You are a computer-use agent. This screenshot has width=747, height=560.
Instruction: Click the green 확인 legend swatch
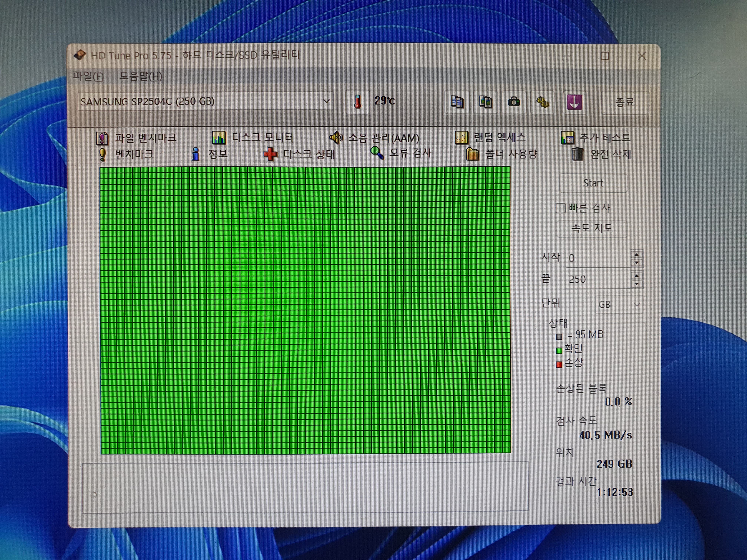click(559, 351)
